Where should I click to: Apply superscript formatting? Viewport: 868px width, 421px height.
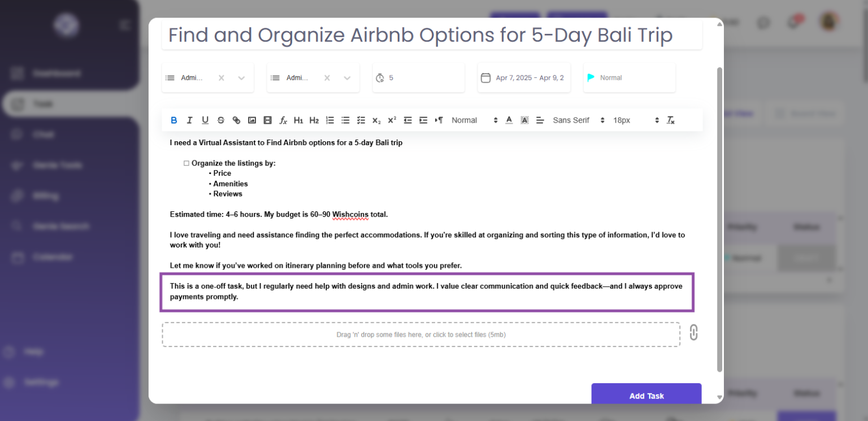[x=392, y=120]
